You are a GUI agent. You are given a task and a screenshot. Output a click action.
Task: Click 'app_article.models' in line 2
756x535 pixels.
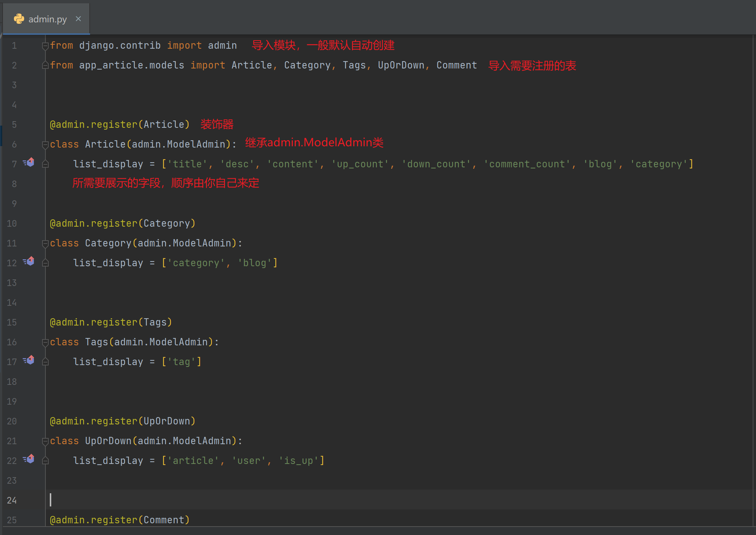coord(132,65)
